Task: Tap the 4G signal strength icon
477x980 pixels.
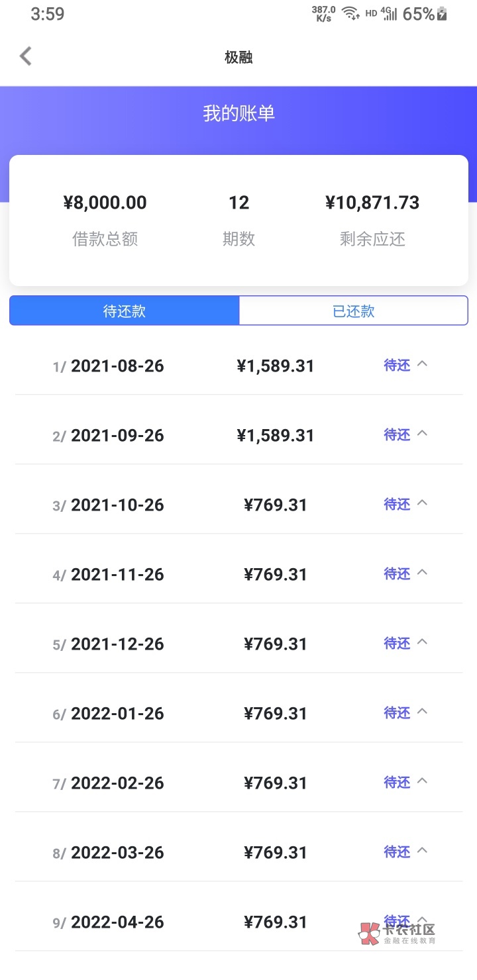Action: [390, 14]
